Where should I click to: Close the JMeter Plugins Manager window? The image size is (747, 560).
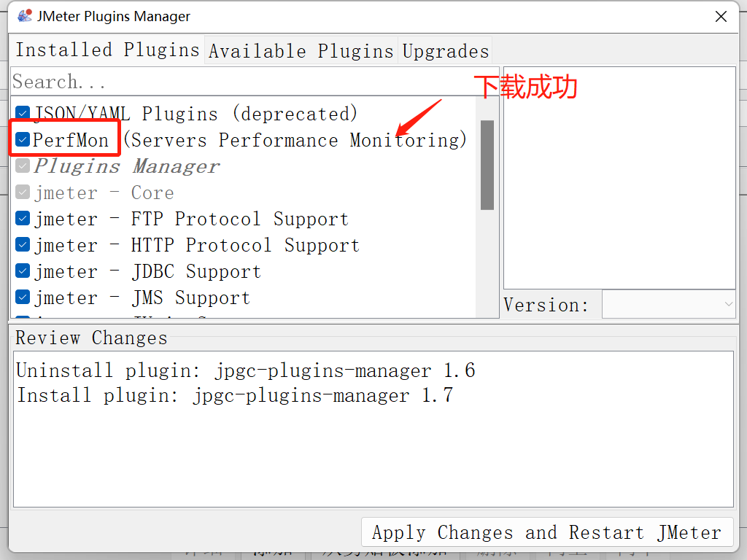click(x=721, y=16)
